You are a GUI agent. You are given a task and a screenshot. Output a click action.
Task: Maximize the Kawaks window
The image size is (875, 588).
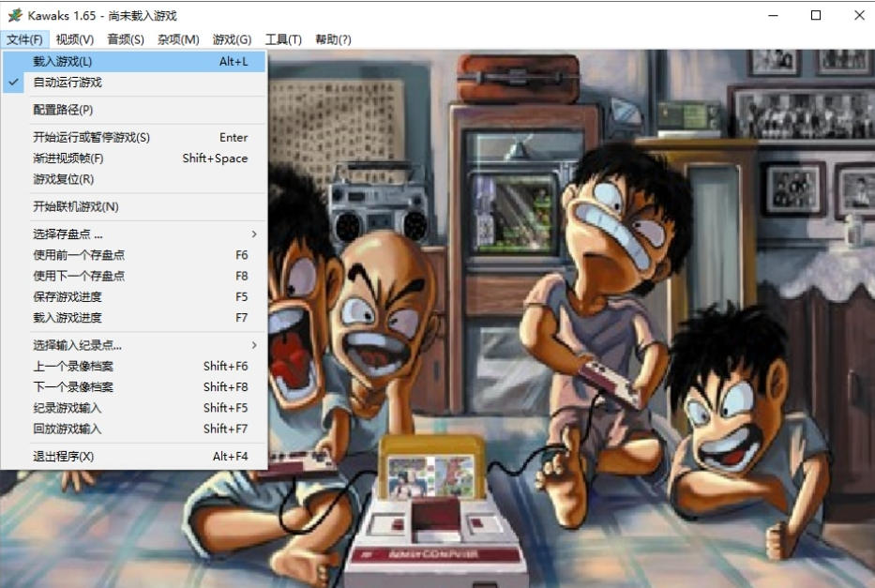(x=816, y=15)
